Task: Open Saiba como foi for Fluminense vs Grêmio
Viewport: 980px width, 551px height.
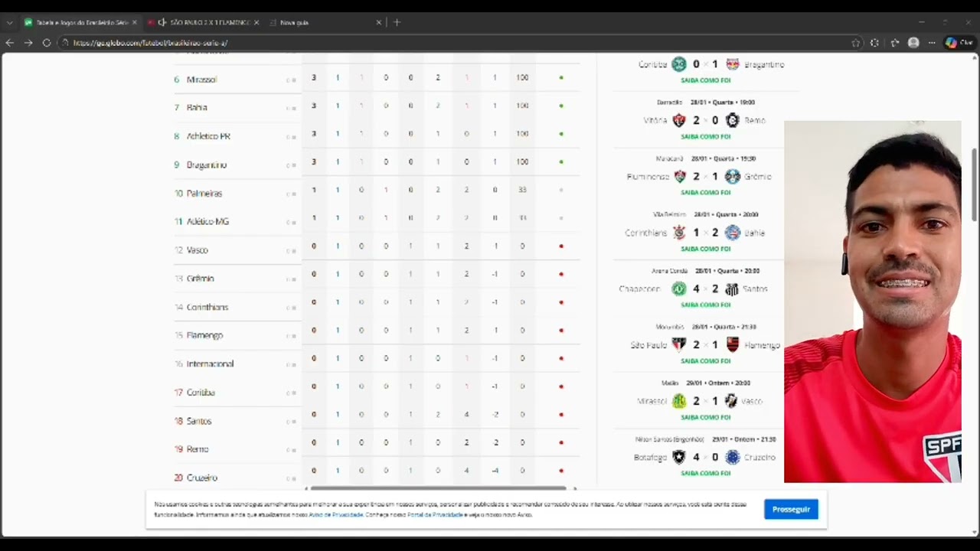Action: point(706,192)
